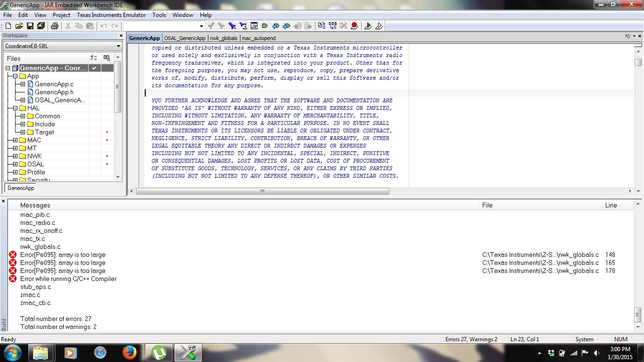Click the Save All toolbar icon
This screenshot has width=644, height=362.
click(x=41, y=26)
